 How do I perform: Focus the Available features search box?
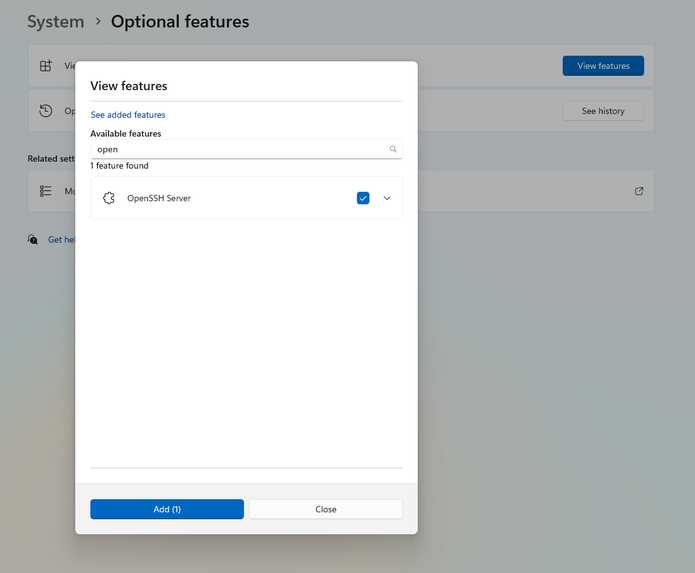click(240, 149)
